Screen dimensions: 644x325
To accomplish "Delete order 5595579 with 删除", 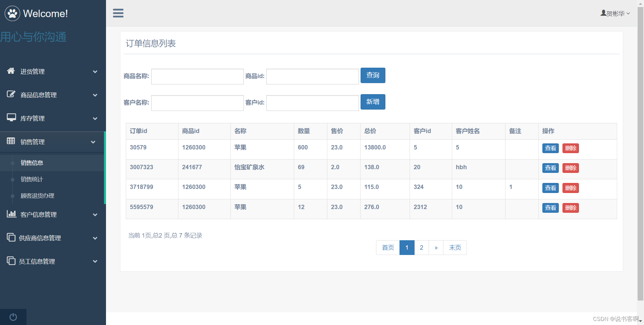I will pos(571,208).
